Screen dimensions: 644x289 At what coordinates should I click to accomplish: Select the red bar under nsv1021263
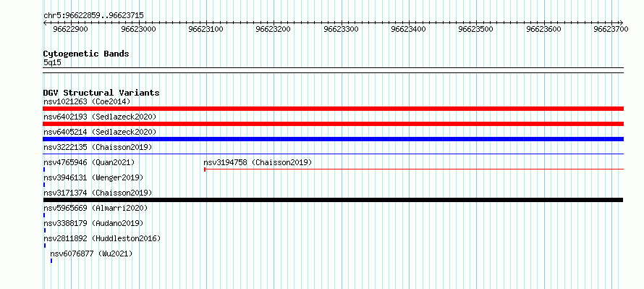pyautogui.click(x=333, y=109)
